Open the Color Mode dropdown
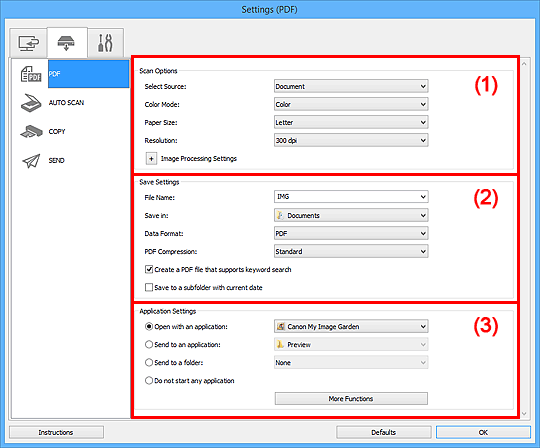Image resolution: width=540 pixels, height=448 pixels. (351, 104)
